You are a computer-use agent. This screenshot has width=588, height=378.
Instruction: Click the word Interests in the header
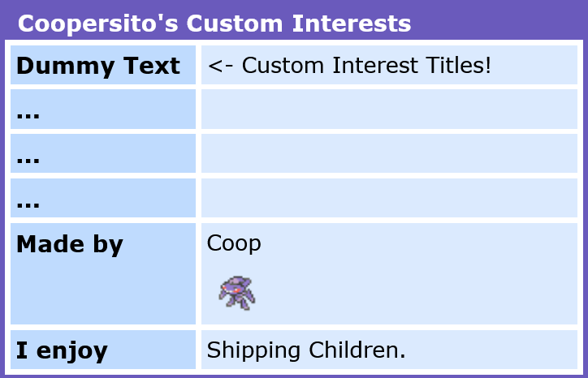pyautogui.click(x=352, y=24)
